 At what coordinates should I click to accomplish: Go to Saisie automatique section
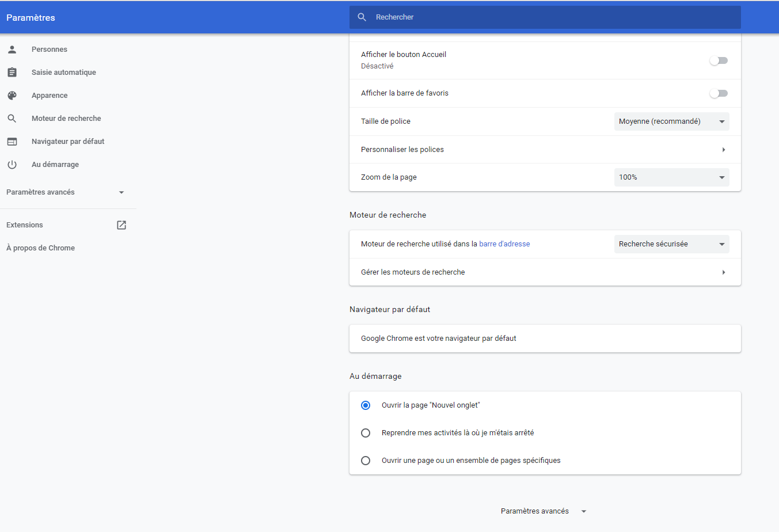click(64, 73)
